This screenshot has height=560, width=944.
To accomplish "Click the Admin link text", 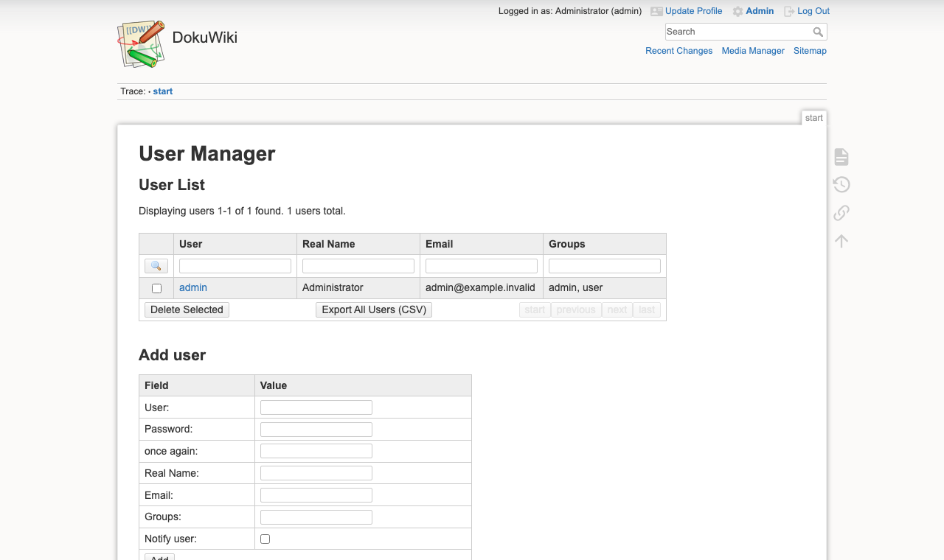I will coord(760,11).
